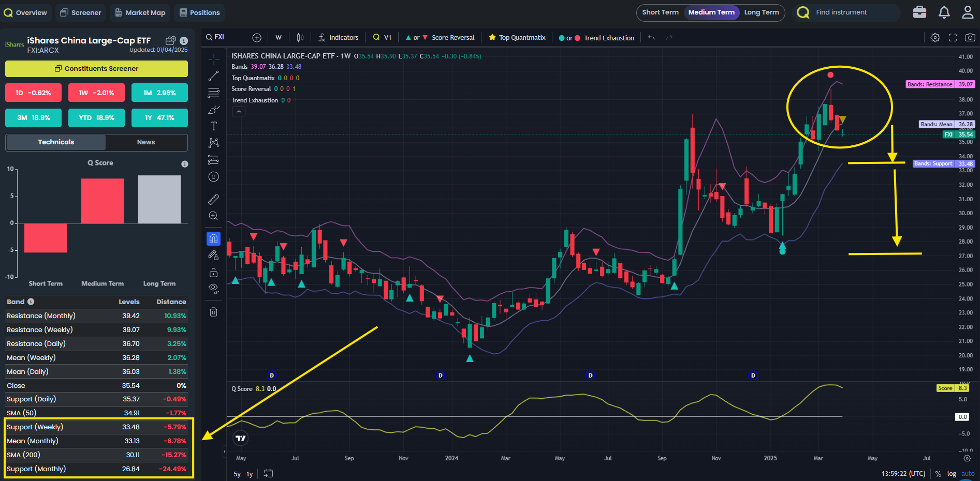Click the trash remove drawings icon
This screenshot has width=980, height=481.
pyautogui.click(x=213, y=312)
